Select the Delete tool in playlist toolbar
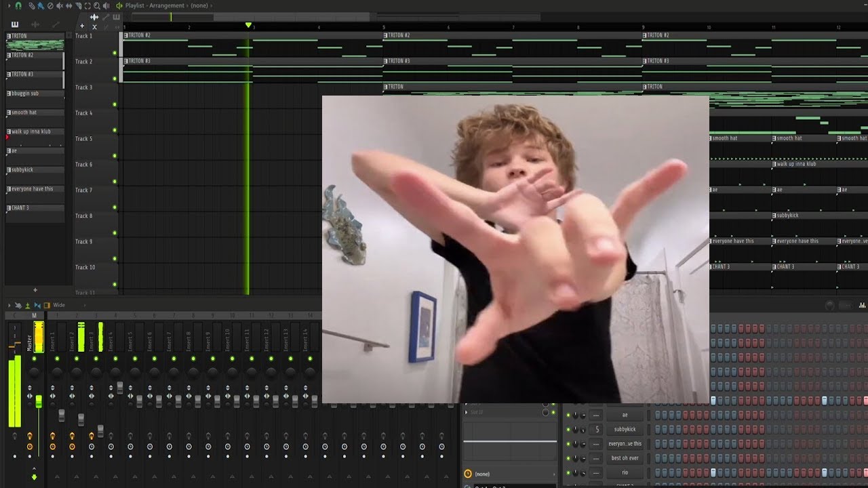 50,6
